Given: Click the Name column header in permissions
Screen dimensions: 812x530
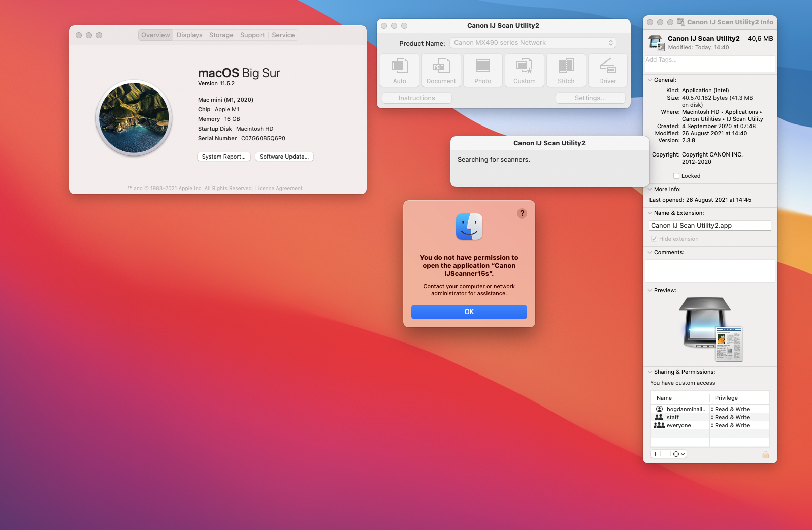Looking at the screenshot, I should point(680,398).
